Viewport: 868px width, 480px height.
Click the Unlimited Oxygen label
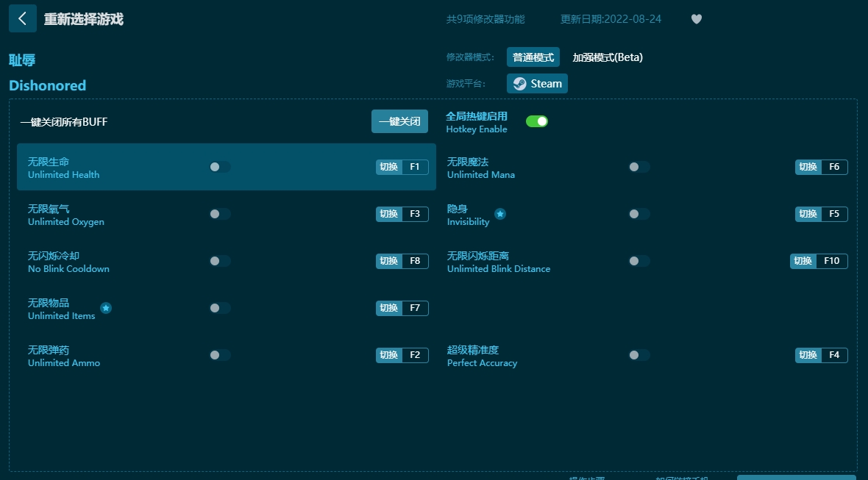(66, 222)
